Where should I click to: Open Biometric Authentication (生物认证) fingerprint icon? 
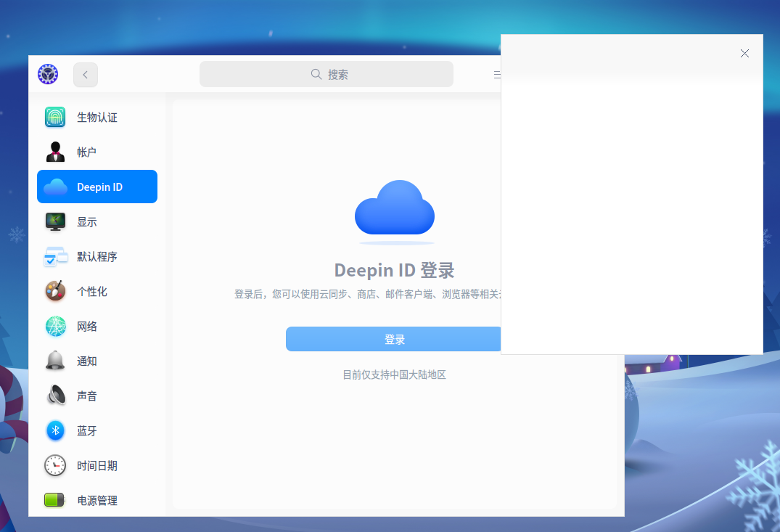click(54, 117)
